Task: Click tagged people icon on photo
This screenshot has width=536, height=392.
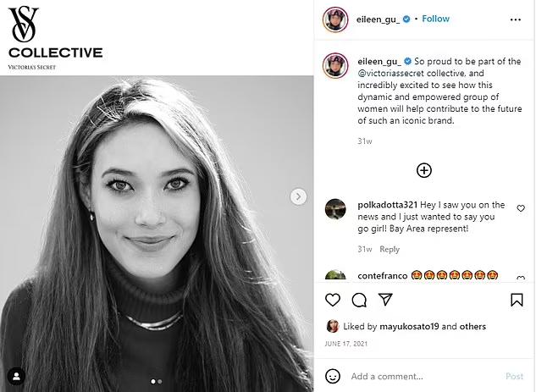Action: pyautogui.click(x=15, y=376)
